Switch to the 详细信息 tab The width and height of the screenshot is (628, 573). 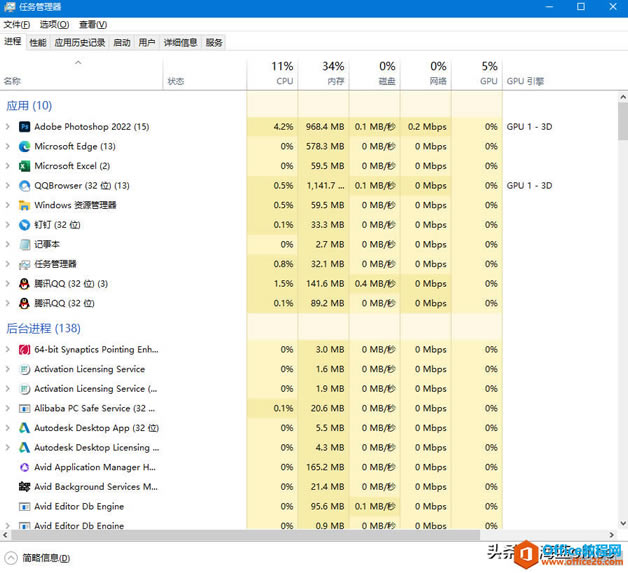click(x=180, y=43)
